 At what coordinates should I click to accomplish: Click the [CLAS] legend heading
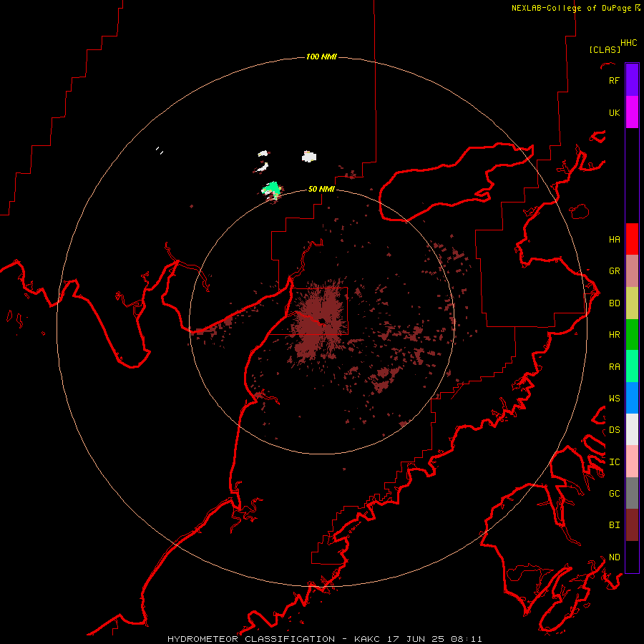605,49
